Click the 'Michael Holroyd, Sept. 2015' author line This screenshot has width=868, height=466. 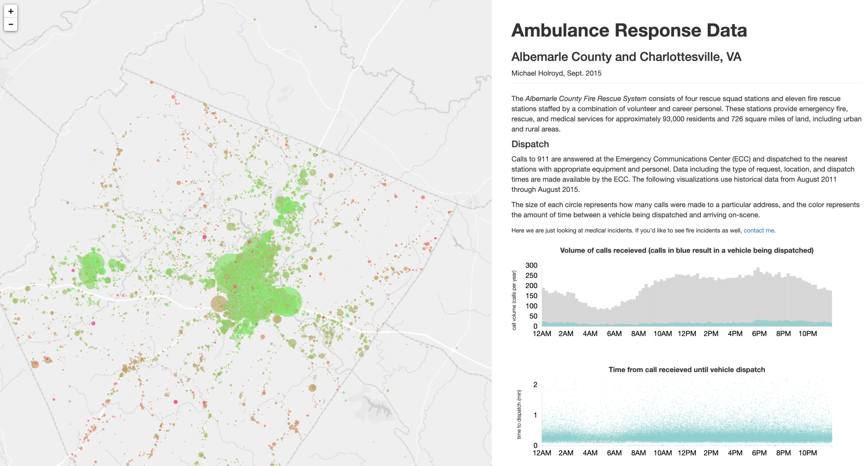pyautogui.click(x=556, y=73)
